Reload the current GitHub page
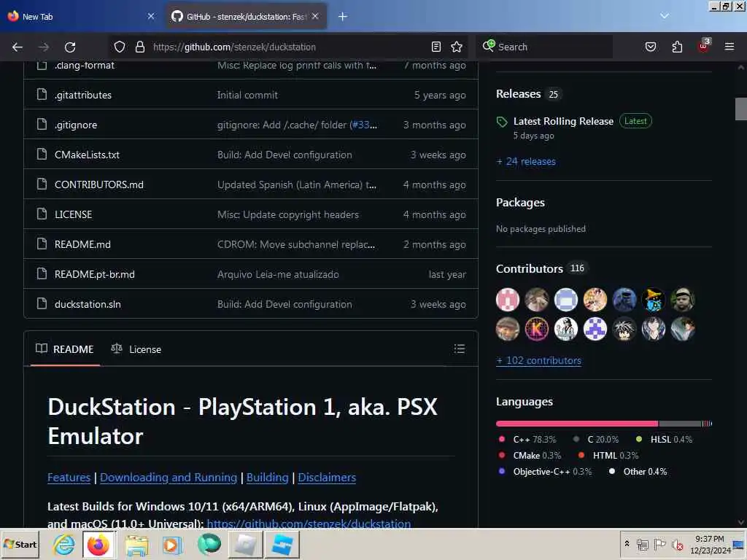The image size is (747, 560). pyautogui.click(x=70, y=47)
